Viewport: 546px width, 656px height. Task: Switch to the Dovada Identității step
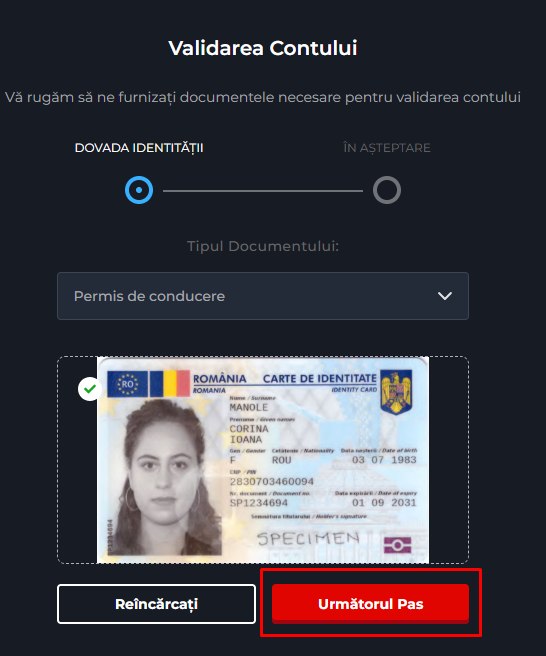tap(139, 148)
